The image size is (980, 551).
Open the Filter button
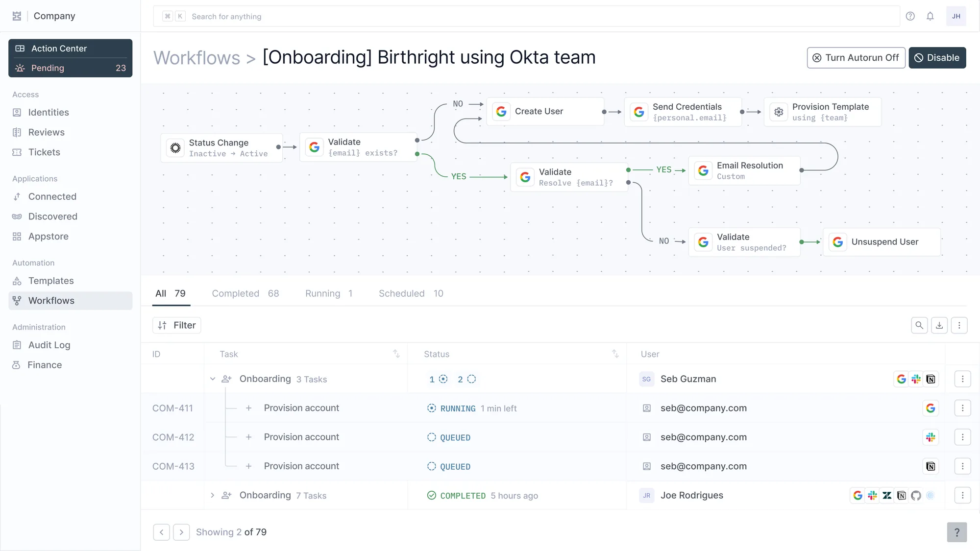click(x=177, y=325)
